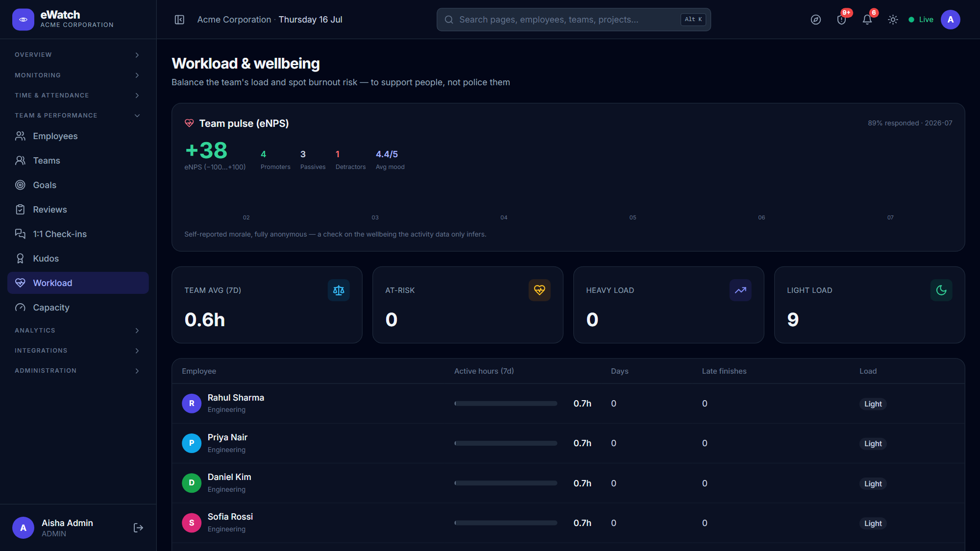Expand the Administration sidebar section
980x551 pixels.
[x=78, y=371]
